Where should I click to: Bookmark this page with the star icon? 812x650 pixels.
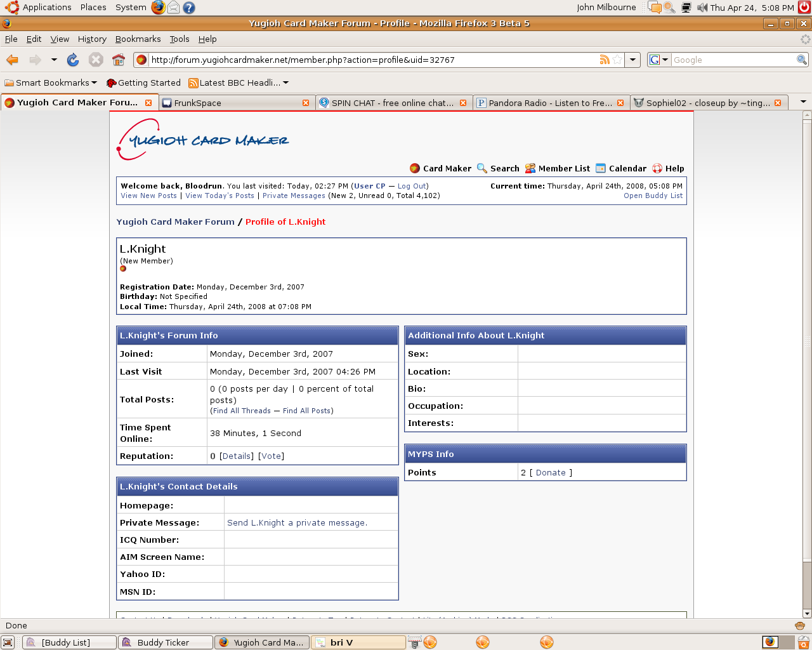click(x=617, y=60)
